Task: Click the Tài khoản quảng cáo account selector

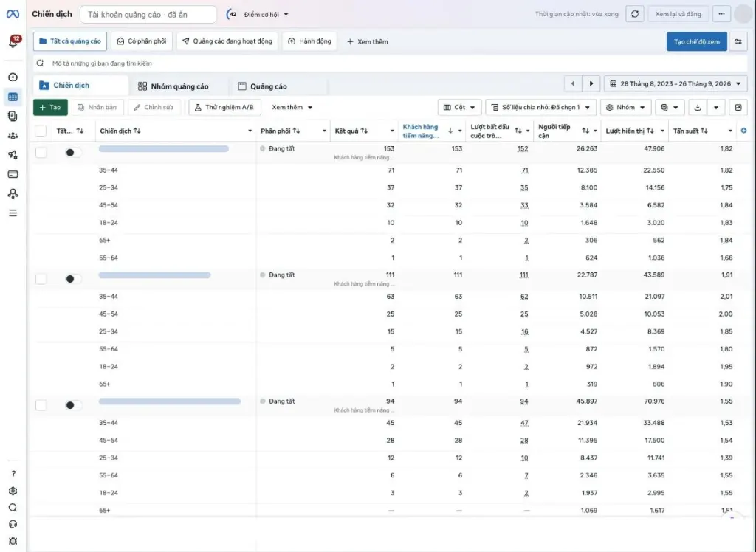Action: pos(148,15)
